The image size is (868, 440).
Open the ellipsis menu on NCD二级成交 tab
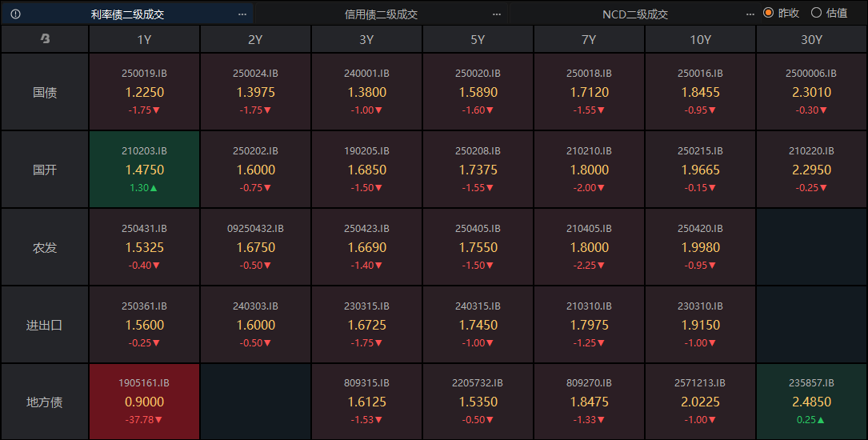[x=750, y=14]
